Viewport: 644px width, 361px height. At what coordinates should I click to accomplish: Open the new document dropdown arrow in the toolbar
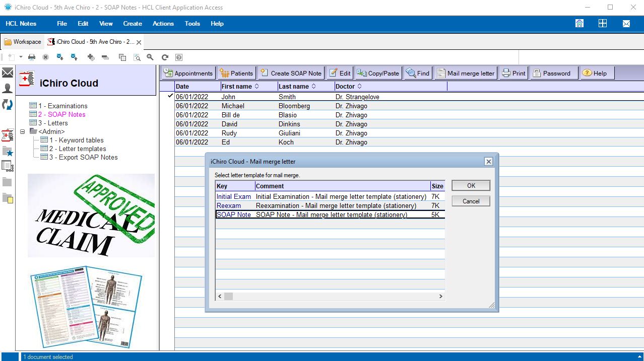(x=21, y=57)
